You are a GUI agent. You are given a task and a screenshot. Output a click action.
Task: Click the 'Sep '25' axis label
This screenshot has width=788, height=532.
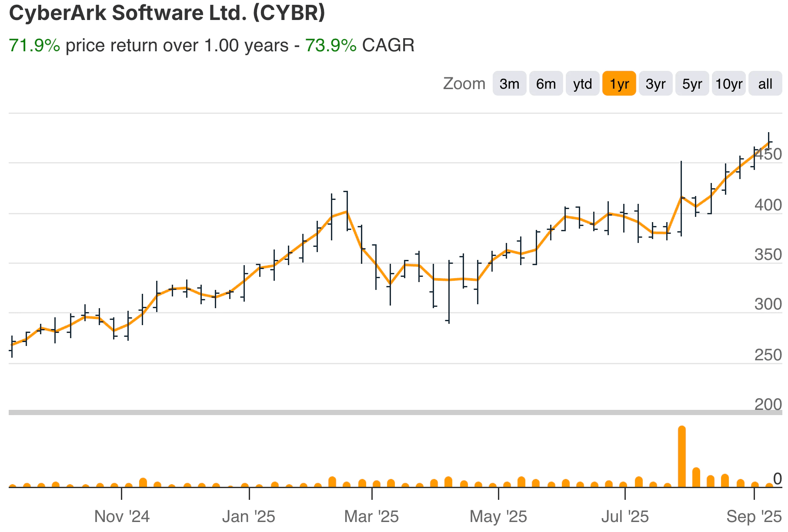pos(754,516)
